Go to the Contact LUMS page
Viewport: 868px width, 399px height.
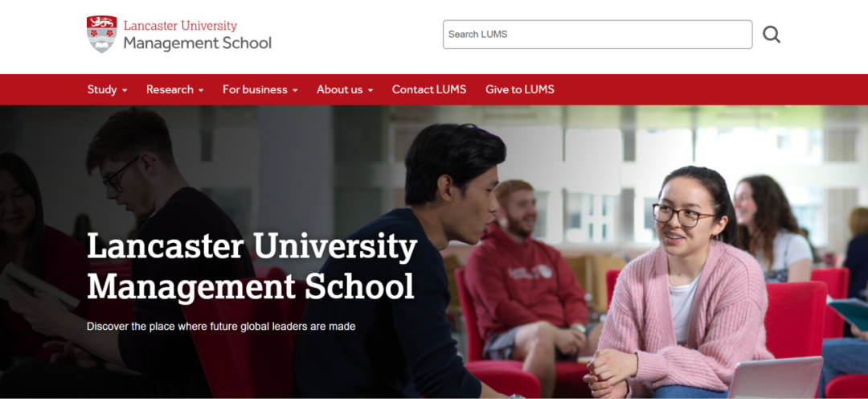click(429, 89)
